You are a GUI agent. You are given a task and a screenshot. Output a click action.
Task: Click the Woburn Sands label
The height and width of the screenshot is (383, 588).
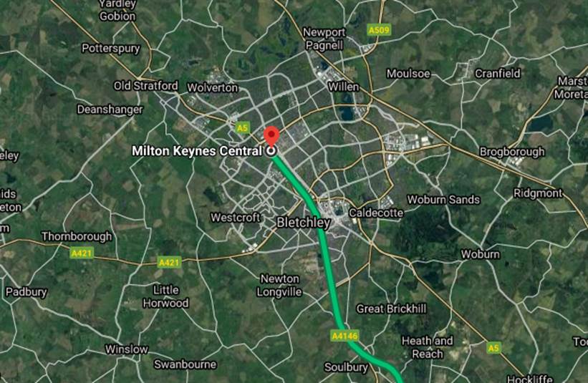click(x=443, y=200)
